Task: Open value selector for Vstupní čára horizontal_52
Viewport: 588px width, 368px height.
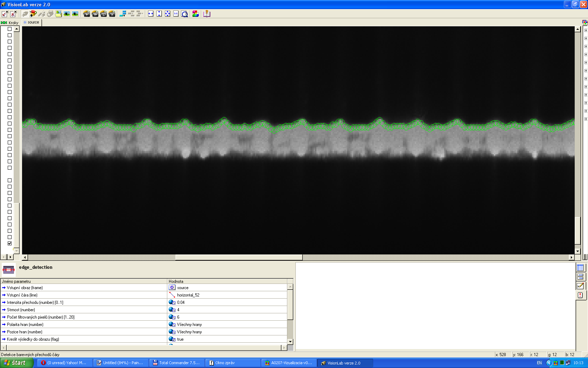Action: pyautogui.click(x=172, y=295)
